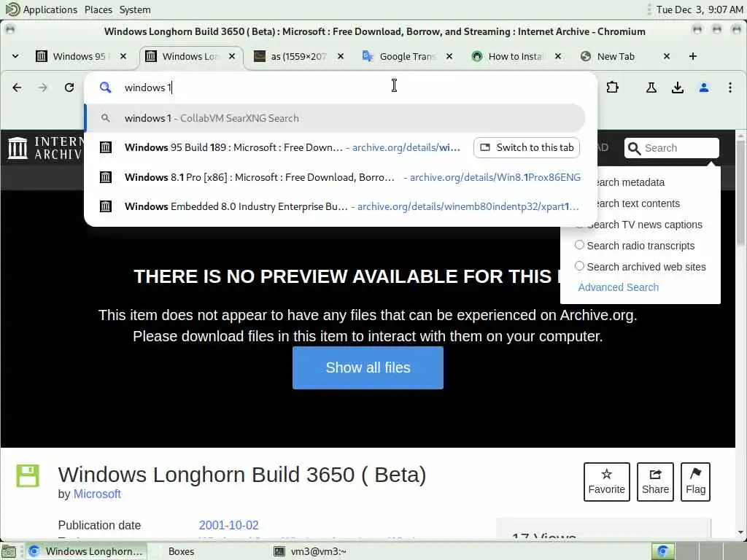Select 'Search radio transcripts' radio button
747x560 pixels.
579,245
